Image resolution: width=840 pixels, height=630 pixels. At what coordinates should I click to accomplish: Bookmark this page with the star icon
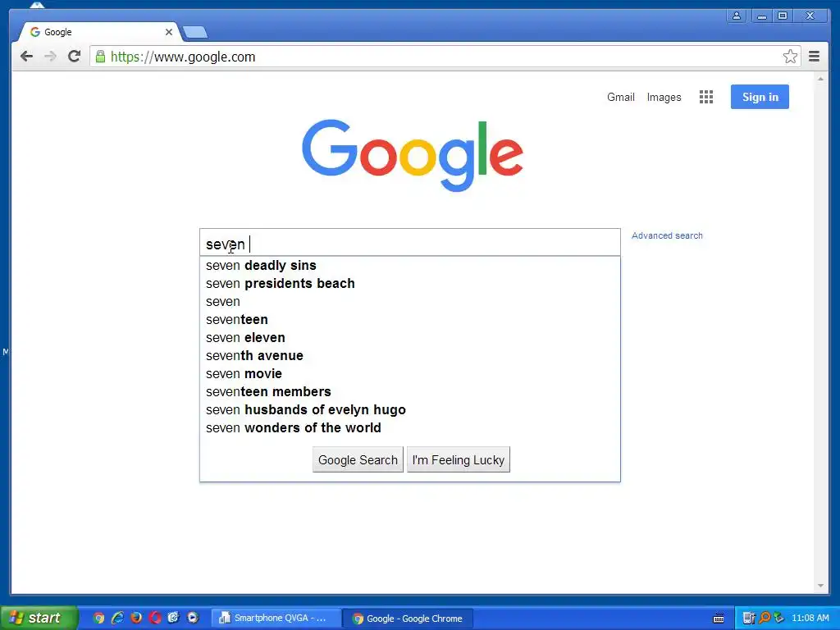coord(790,57)
